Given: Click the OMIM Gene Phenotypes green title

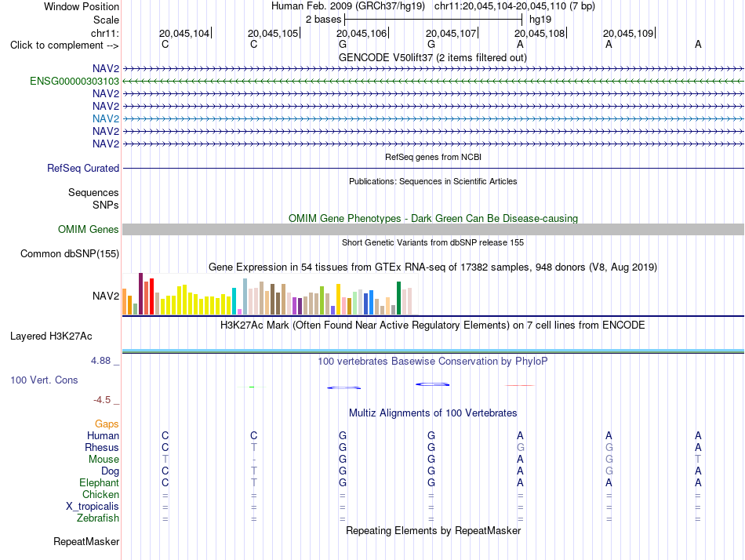Looking at the screenshot, I should pos(434,219).
